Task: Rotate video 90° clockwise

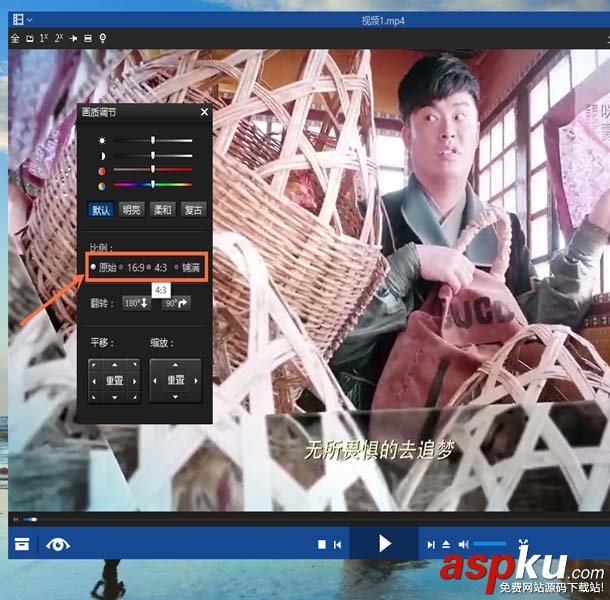Action: (176, 303)
